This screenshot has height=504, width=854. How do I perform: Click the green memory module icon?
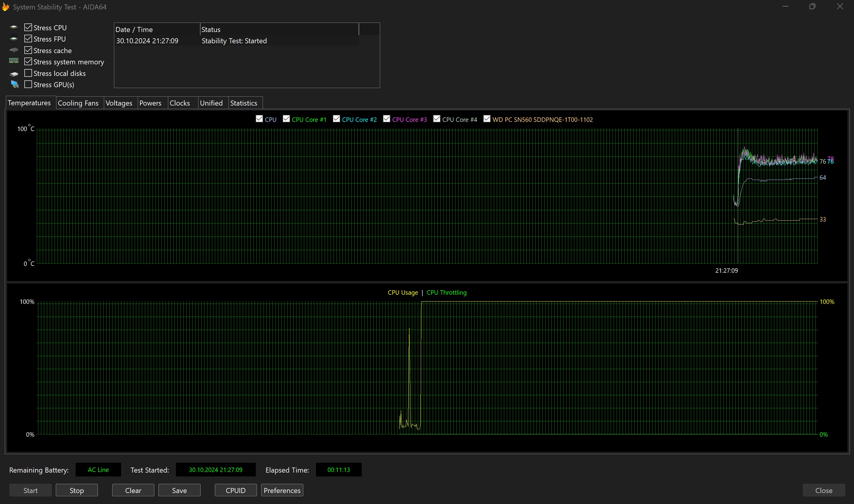click(x=14, y=61)
